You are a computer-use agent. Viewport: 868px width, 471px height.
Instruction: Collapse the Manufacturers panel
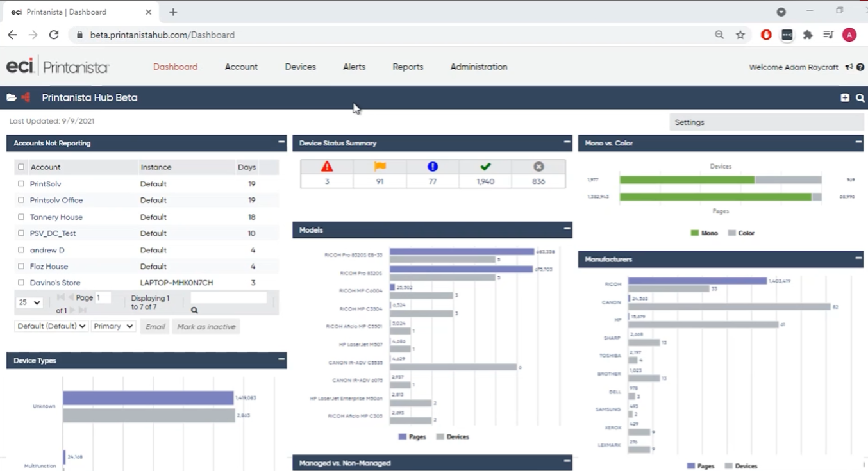tap(858, 258)
